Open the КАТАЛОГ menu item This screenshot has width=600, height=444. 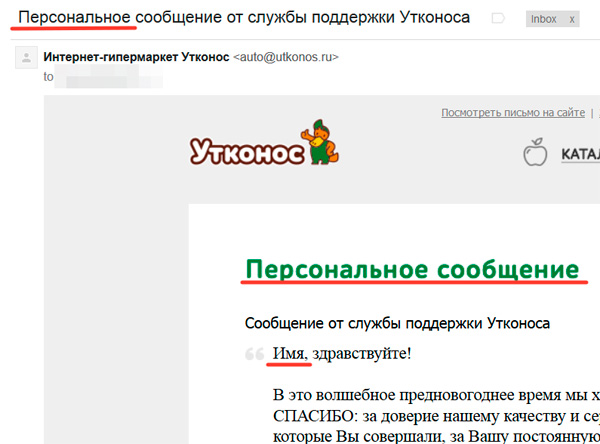580,156
